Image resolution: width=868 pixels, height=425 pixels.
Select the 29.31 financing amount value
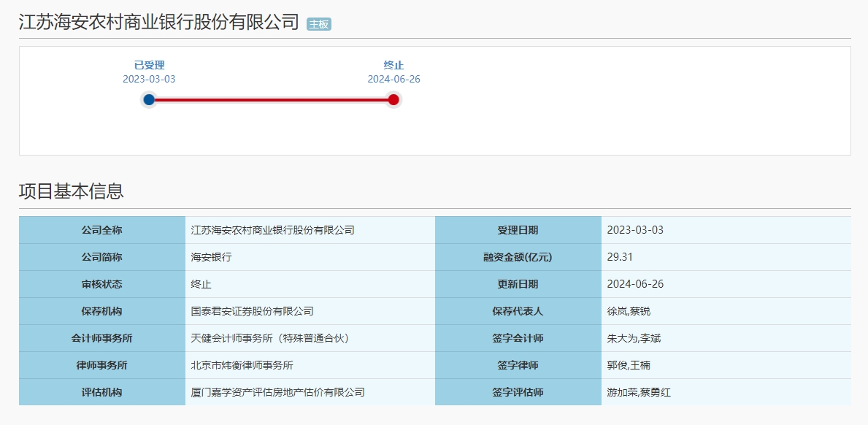pos(726,257)
